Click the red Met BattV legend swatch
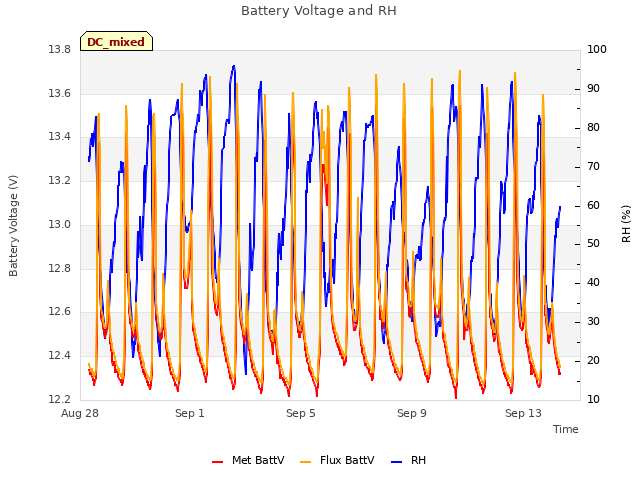The width and height of the screenshot is (640, 480). pos(218,462)
